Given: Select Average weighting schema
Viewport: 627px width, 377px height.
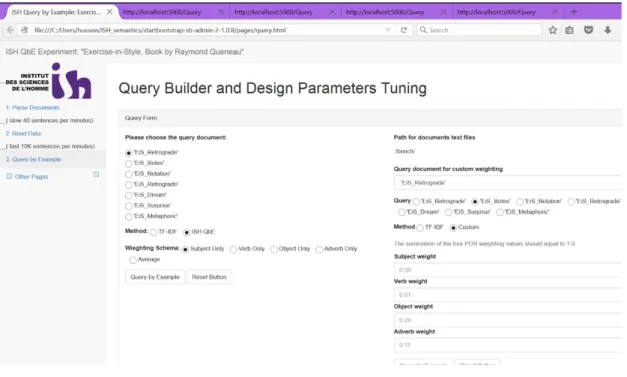Looking at the screenshot, I should pyautogui.click(x=133, y=260).
